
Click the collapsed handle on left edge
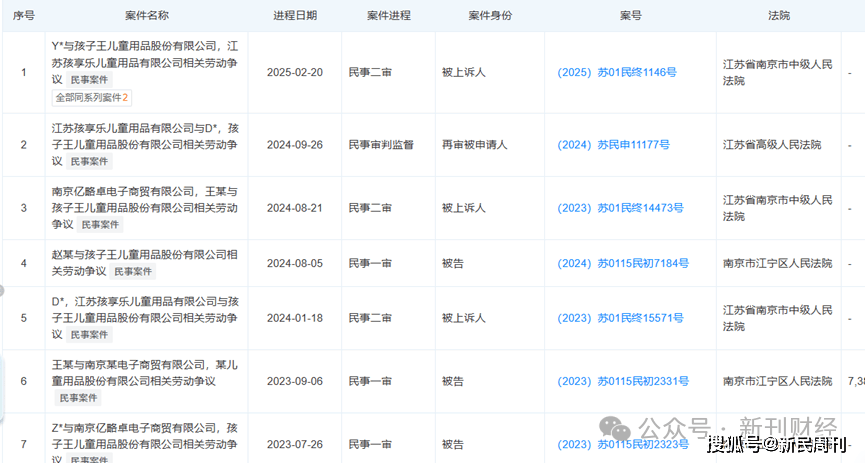3,291
